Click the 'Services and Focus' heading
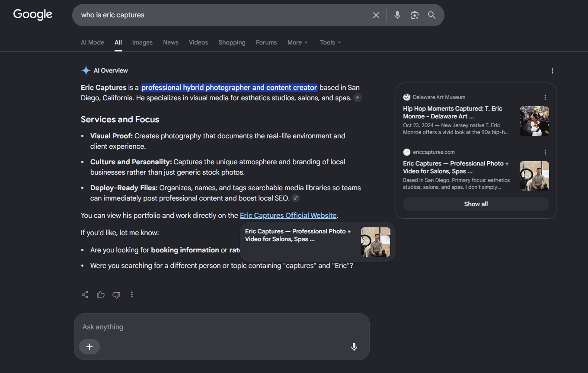 coord(120,120)
